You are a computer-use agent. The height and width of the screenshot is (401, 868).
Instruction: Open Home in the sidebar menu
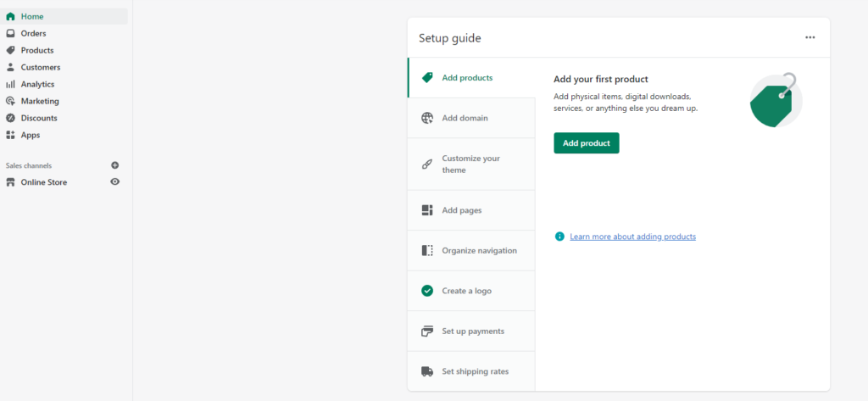click(64, 17)
